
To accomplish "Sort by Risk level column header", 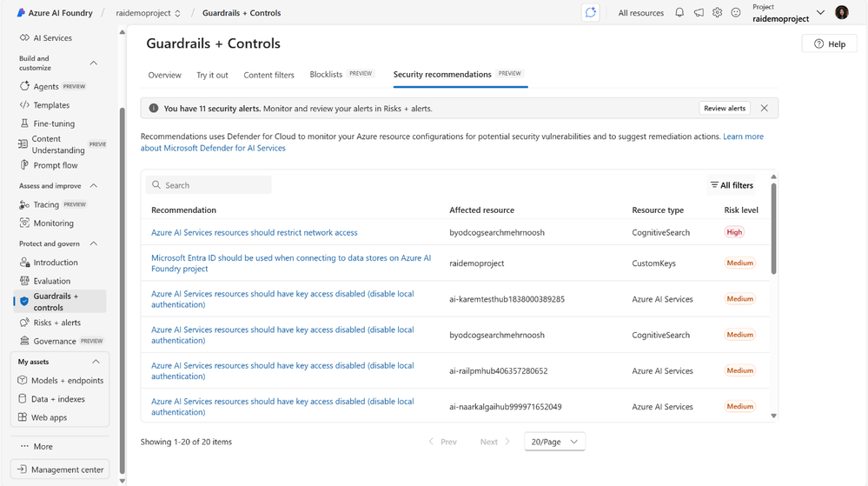I will point(740,210).
